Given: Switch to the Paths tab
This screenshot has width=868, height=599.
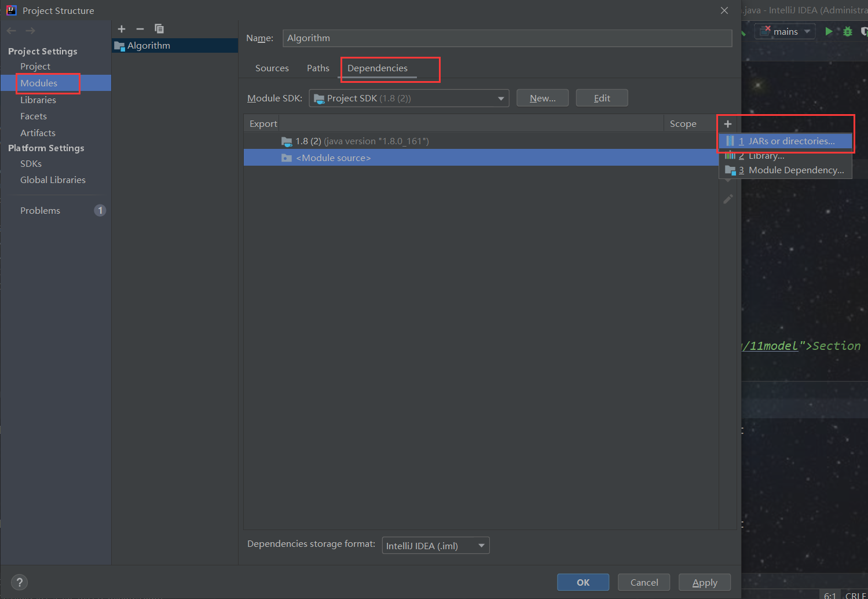Looking at the screenshot, I should (x=318, y=68).
